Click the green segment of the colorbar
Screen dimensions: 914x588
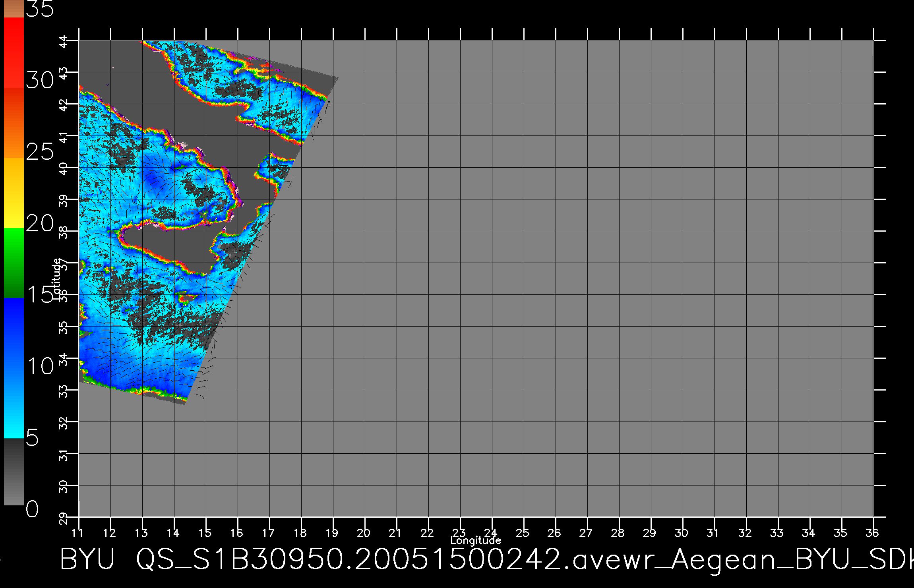coord(14,263)
